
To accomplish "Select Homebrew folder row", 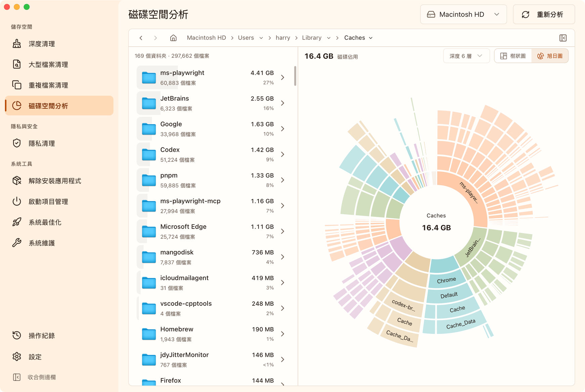I will [212, 334].
